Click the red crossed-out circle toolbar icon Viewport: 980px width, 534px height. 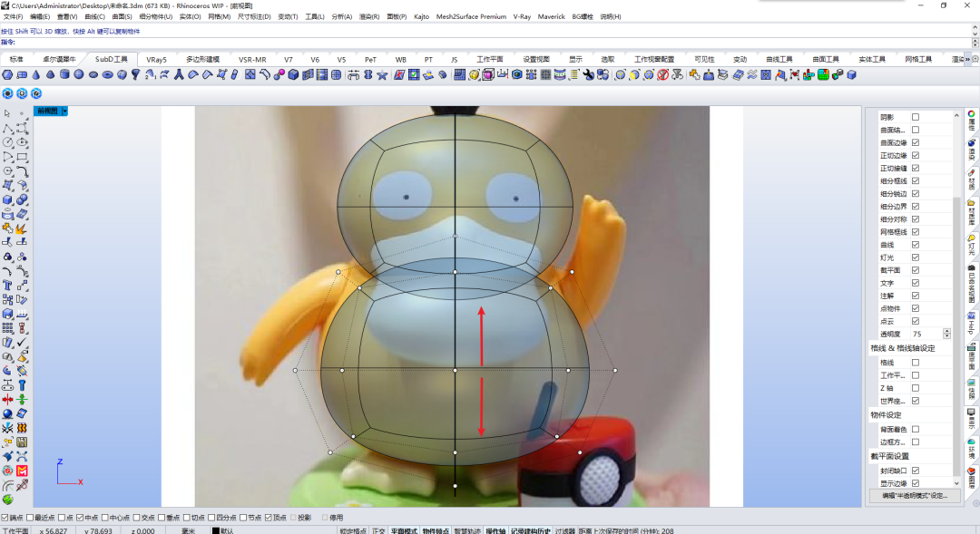pos(663,75)
